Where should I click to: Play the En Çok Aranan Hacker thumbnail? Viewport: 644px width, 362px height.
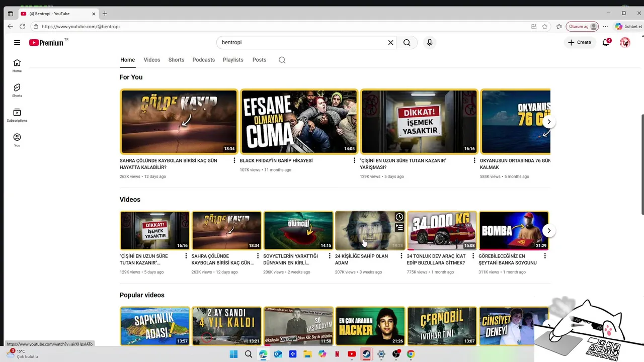[370, 326]
